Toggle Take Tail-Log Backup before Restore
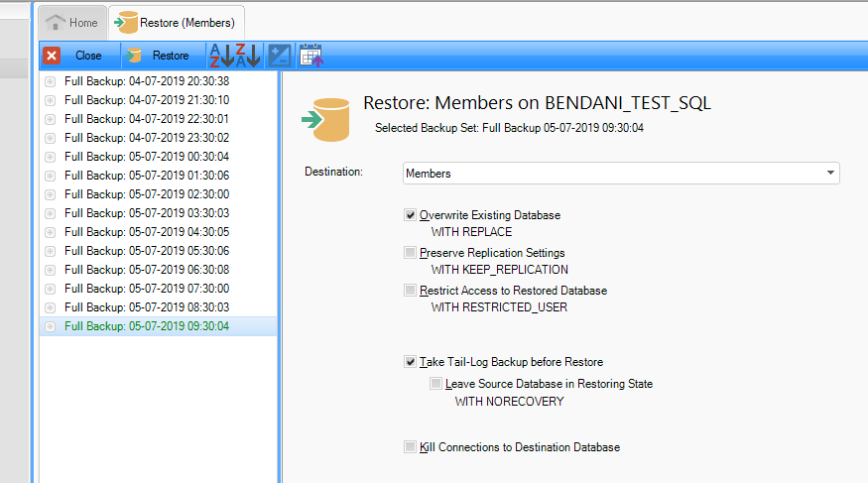 click(411, 362)
